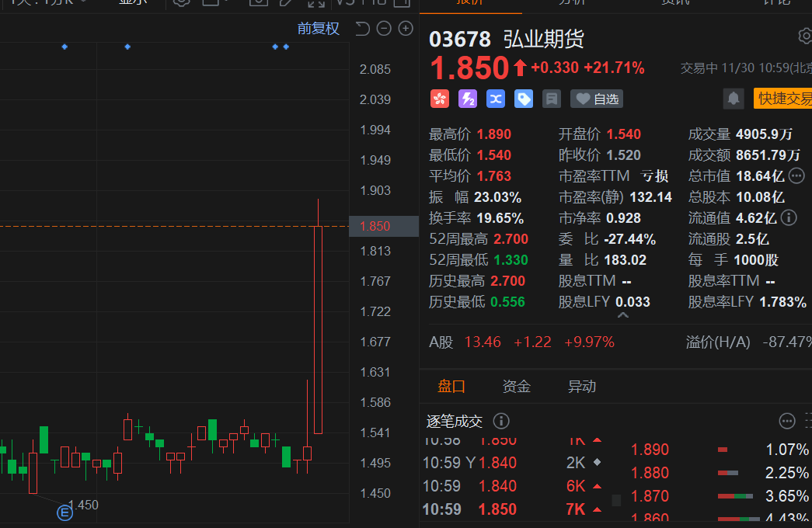Click the info icon beside 流通值
812x528 pixels.
point(789,218)
